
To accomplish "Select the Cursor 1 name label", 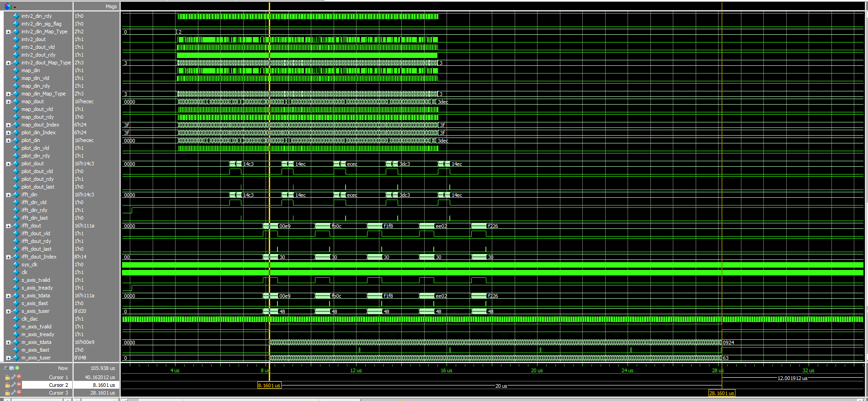I will click(x=59, y=377).
